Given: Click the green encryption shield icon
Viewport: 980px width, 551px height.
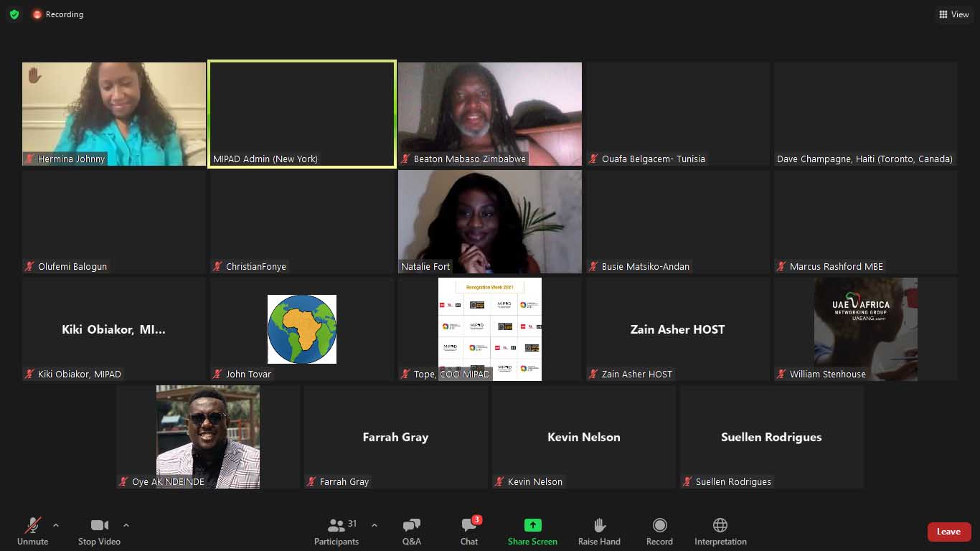Looking at the screenshot, I should [14, 14].
